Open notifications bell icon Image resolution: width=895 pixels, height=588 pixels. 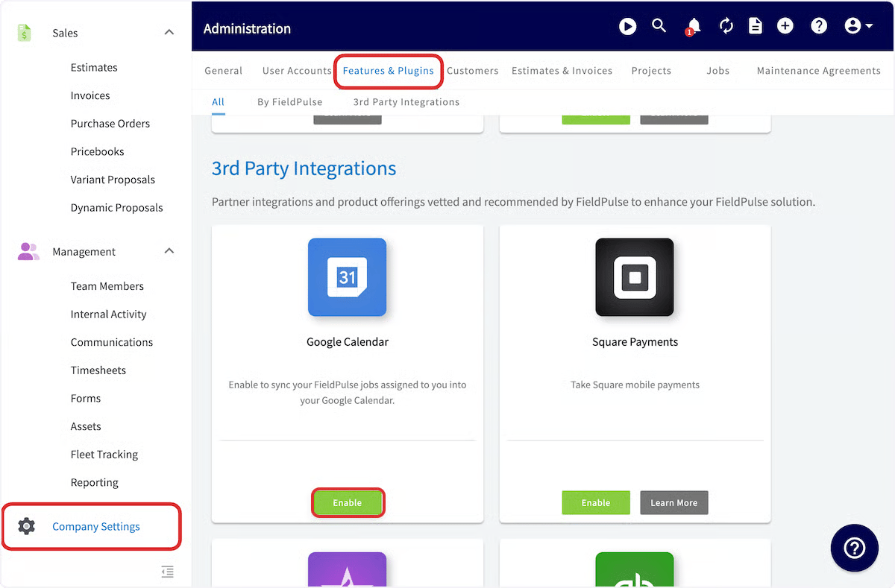(x=693, y=27)
